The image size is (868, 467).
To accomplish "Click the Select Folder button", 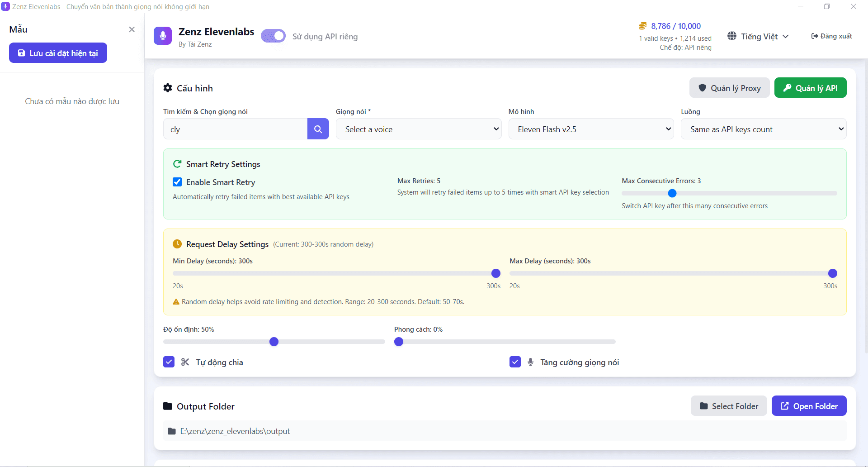I will (729, 406).
